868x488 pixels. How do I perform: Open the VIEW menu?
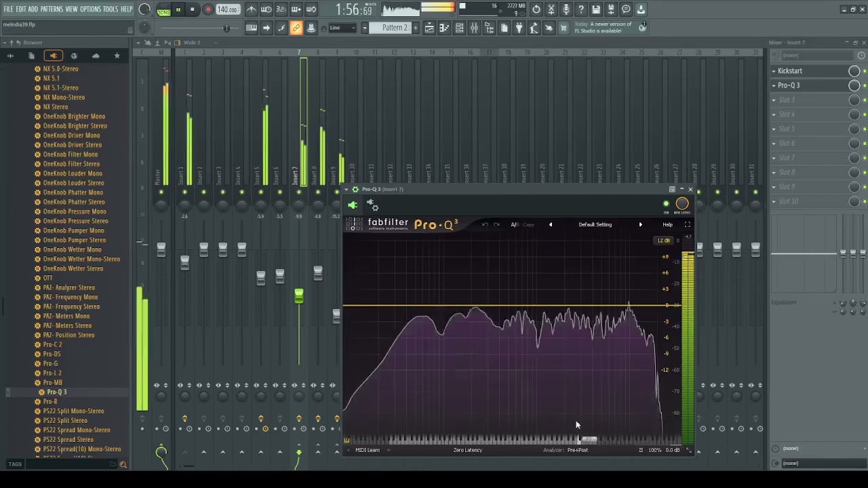[71, 9]
